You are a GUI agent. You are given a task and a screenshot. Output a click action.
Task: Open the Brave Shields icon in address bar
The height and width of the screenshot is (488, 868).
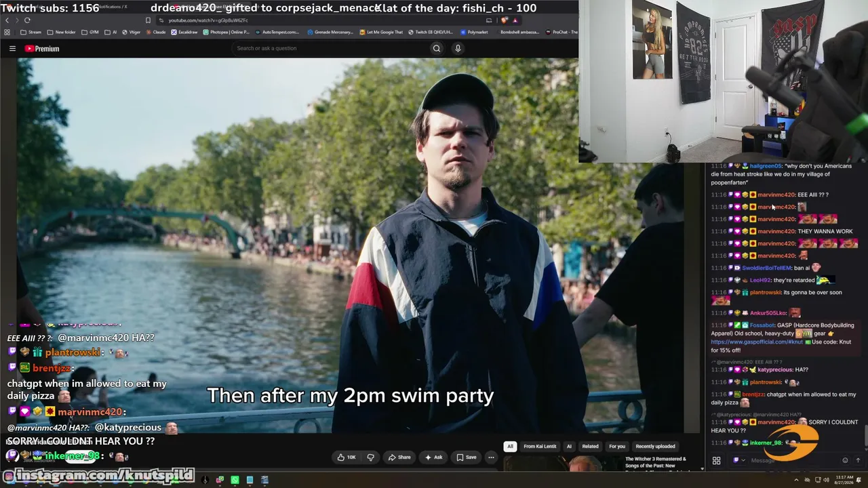pos(504,20)
